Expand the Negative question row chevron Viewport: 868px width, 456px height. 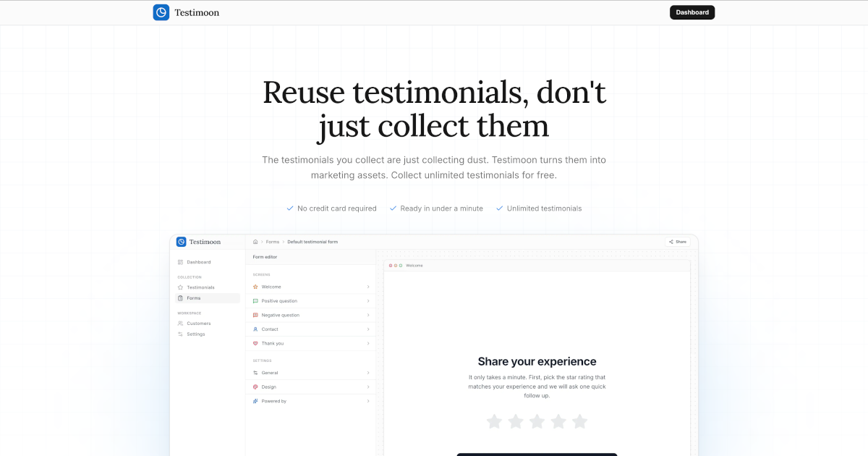click(x=368, y=316)
